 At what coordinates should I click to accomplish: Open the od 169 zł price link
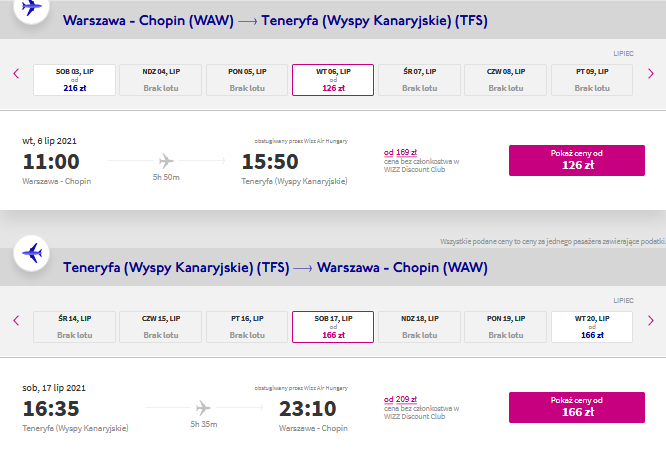pyautogui.click(x=401, y=152)
